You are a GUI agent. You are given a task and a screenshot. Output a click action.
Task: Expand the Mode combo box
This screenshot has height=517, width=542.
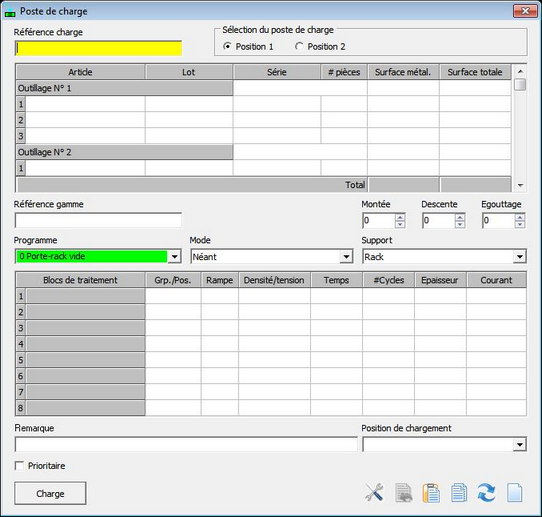point(346,256)
